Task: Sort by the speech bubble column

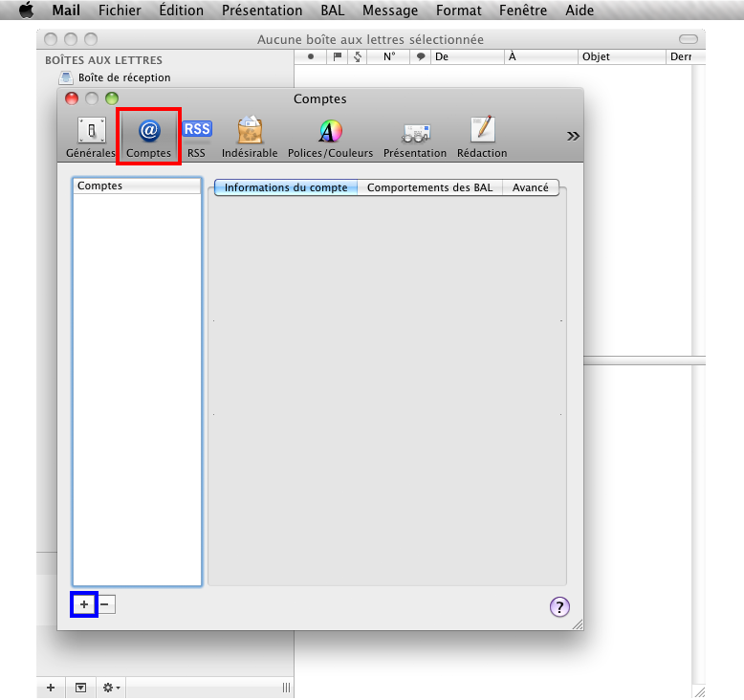Action: click(x=421, y=56)
